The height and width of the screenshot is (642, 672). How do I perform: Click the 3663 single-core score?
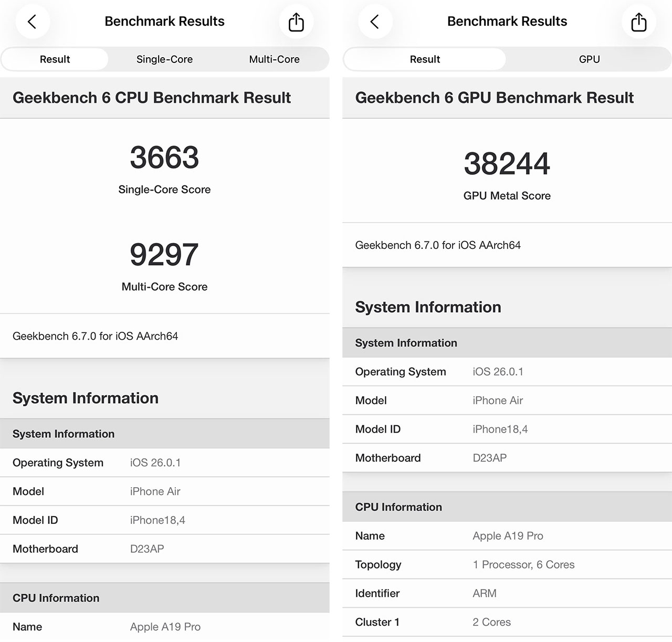tap(164, 157)
